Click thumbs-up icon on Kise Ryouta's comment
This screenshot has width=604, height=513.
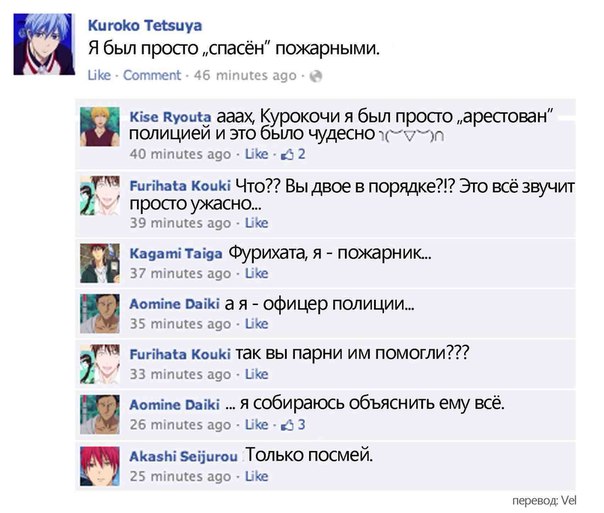287,155
